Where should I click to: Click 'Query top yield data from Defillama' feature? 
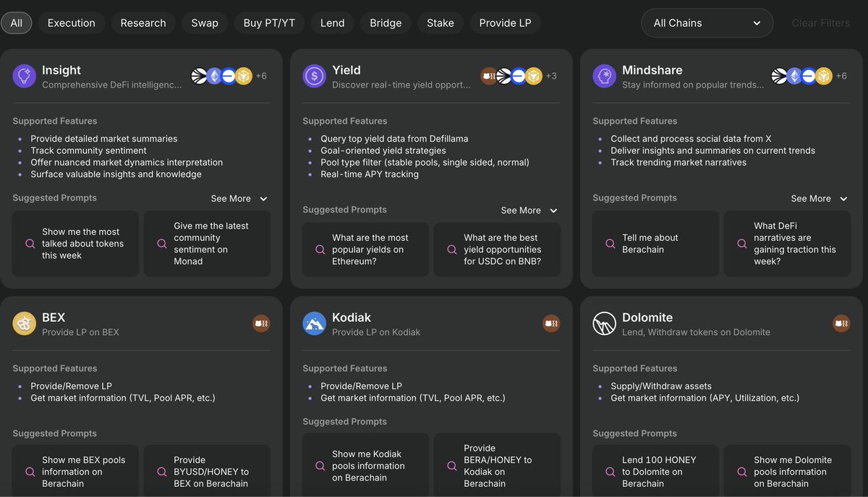pyautogui.click(x=394, y=139)
